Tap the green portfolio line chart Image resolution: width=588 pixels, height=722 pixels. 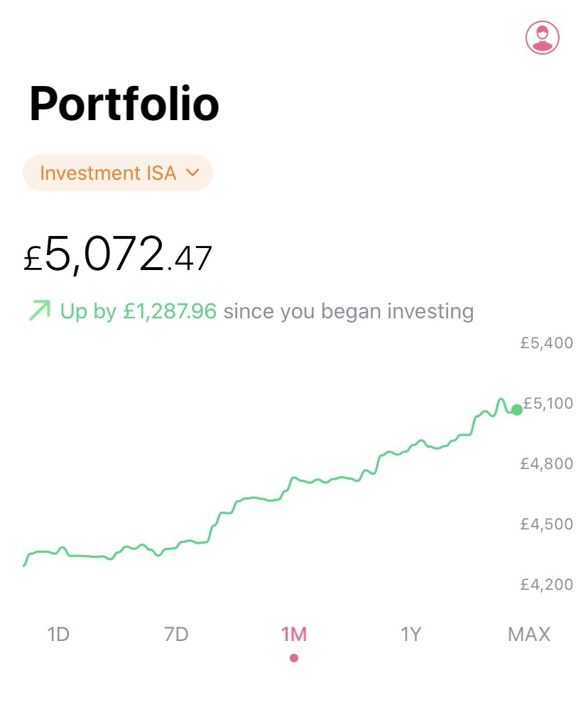pyautogui.click(x=270, y=482)
